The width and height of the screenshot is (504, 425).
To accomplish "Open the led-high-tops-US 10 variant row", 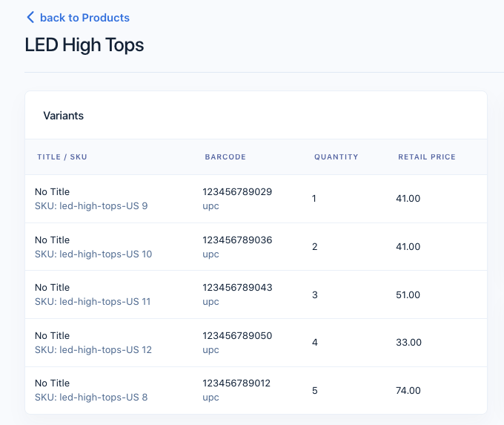I will point(93,254).
